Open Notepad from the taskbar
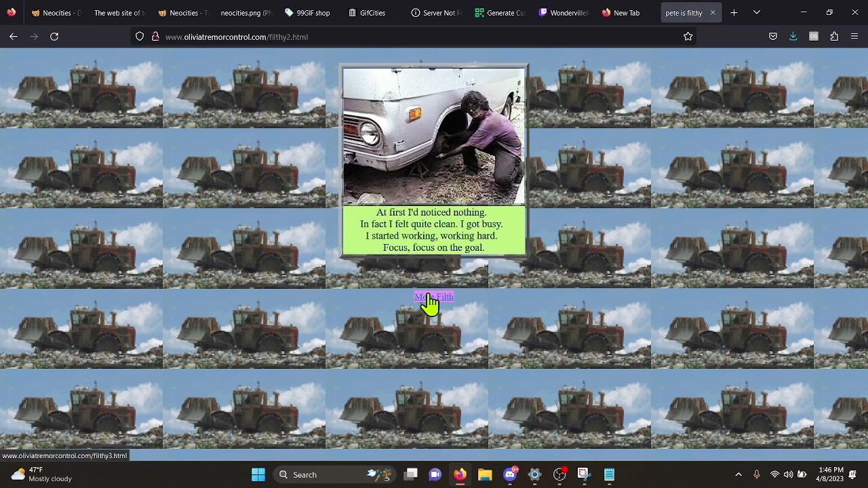This screenshot has width=868, height=488. [609, 474]
